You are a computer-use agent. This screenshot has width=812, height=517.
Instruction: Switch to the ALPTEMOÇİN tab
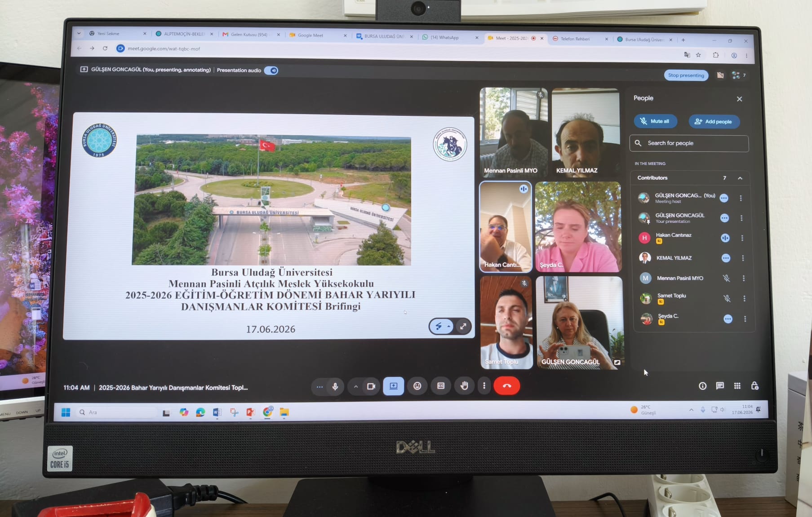point(184,34)
